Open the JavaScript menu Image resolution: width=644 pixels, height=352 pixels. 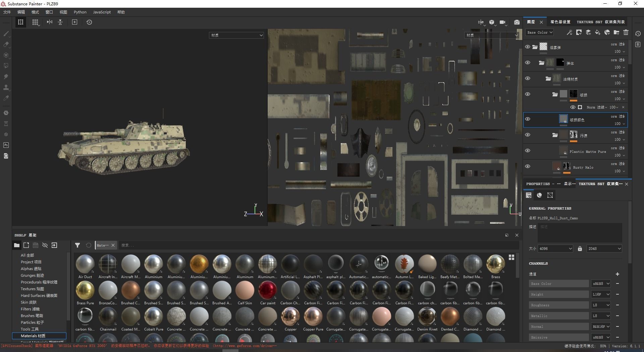[x=102, y=12]
